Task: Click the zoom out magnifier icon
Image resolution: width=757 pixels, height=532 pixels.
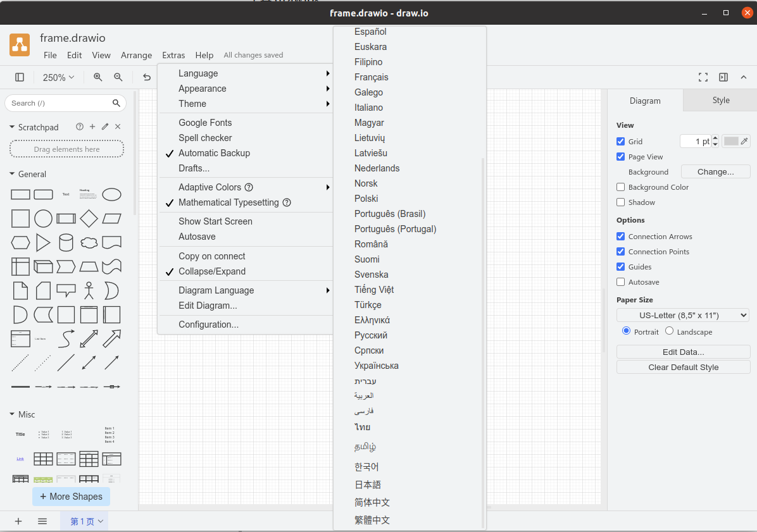Action: 118,77
